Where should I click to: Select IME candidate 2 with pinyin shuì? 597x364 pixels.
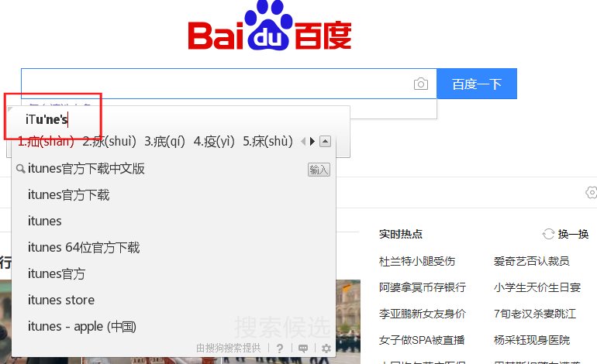pyautogui.click(x=109, y=141)
